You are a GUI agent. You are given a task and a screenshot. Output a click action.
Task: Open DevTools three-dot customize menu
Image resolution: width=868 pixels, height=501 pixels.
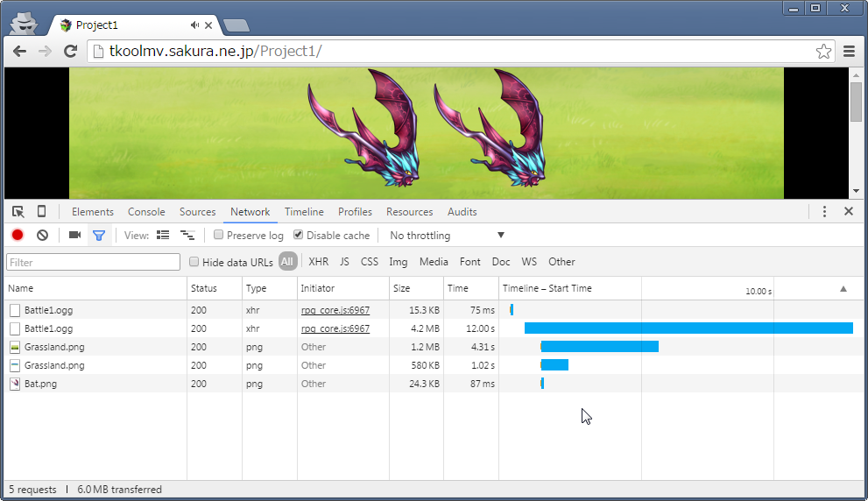(x=824, y=211)
